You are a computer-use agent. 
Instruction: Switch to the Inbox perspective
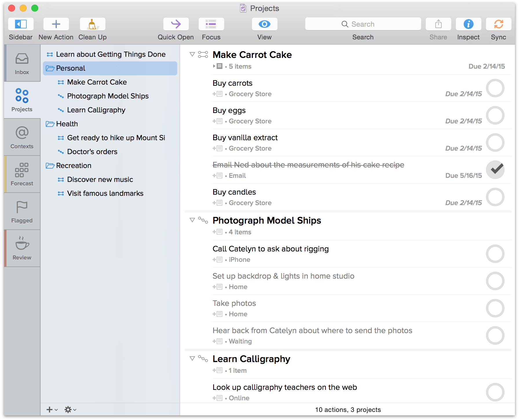22,63
